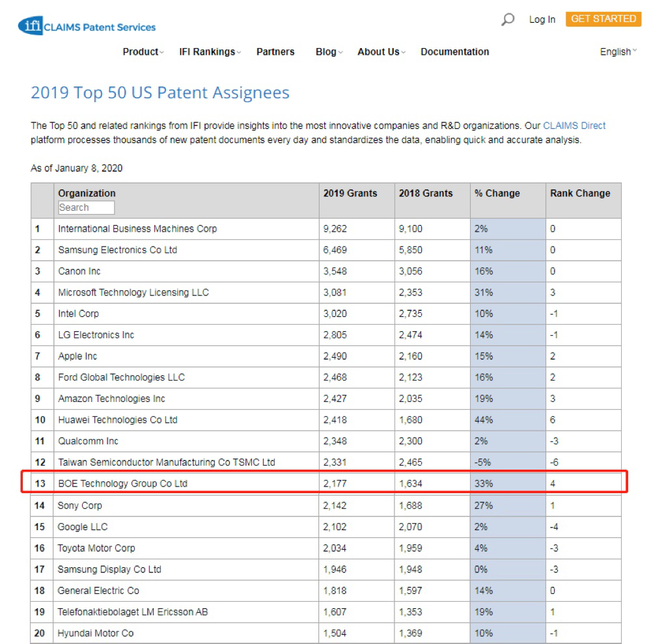
Task: Expand the IFI Rankings dropdown menu
Action: 210,52
